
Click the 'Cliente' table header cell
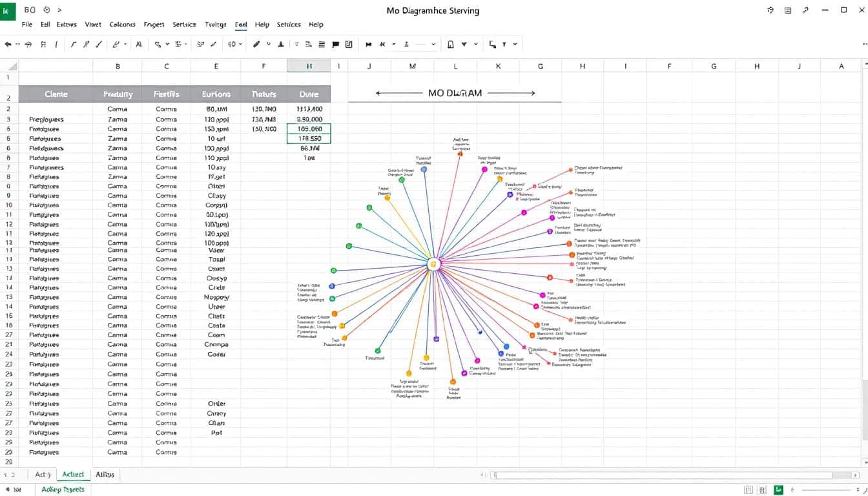click(56, 94)
